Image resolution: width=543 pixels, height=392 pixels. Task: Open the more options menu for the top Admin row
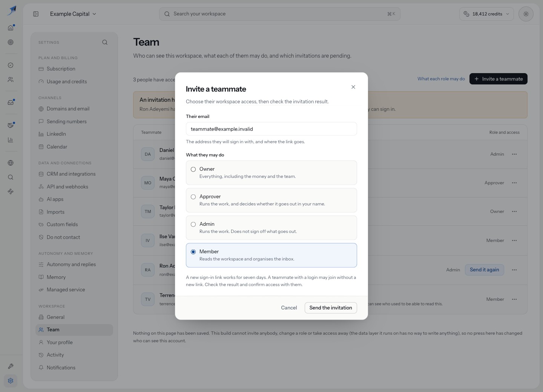tap(514, 154)
